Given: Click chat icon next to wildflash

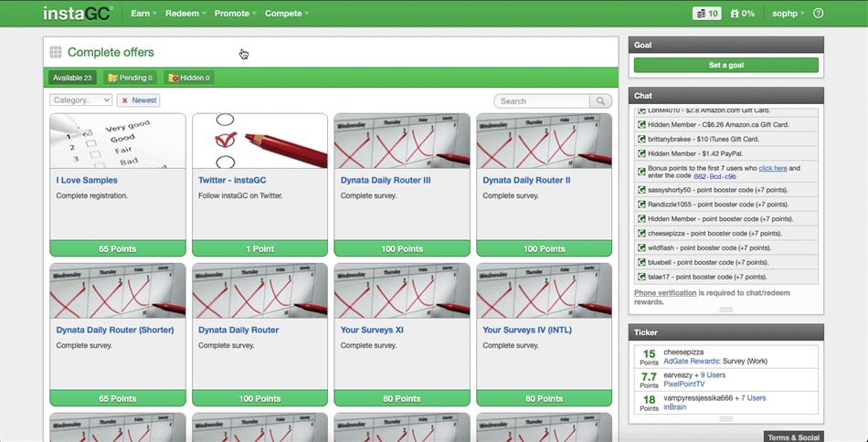Looking at the screenshot, I should coord(641,247).
